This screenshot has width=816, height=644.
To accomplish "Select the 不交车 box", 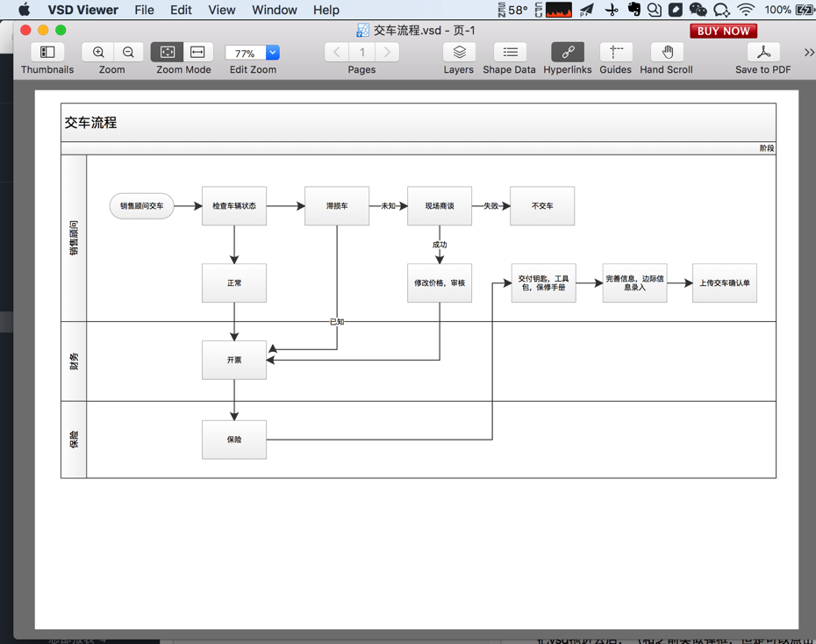I will coord(542,206).
